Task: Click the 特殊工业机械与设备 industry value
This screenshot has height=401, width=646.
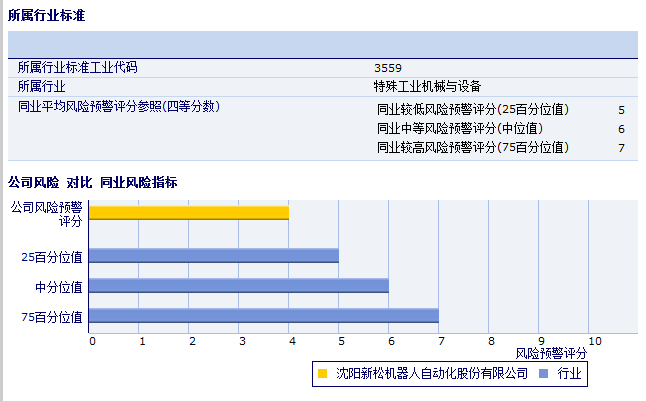Action: tap(428, 87)
